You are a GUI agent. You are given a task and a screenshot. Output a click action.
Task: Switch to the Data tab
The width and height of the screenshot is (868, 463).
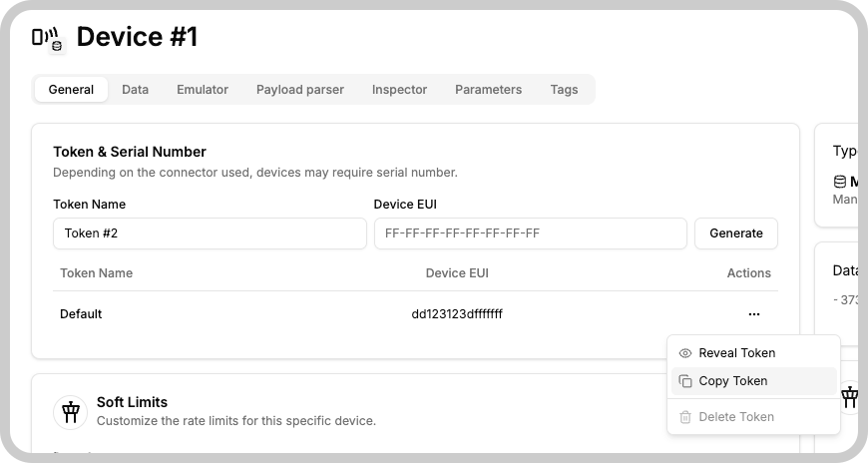point(135,89)
